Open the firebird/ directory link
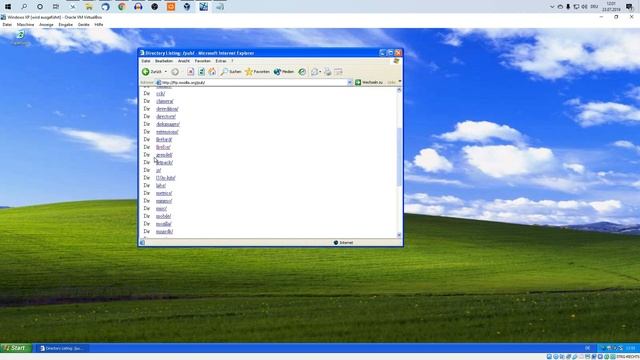640x360 pixels. (x=164, y=140)
